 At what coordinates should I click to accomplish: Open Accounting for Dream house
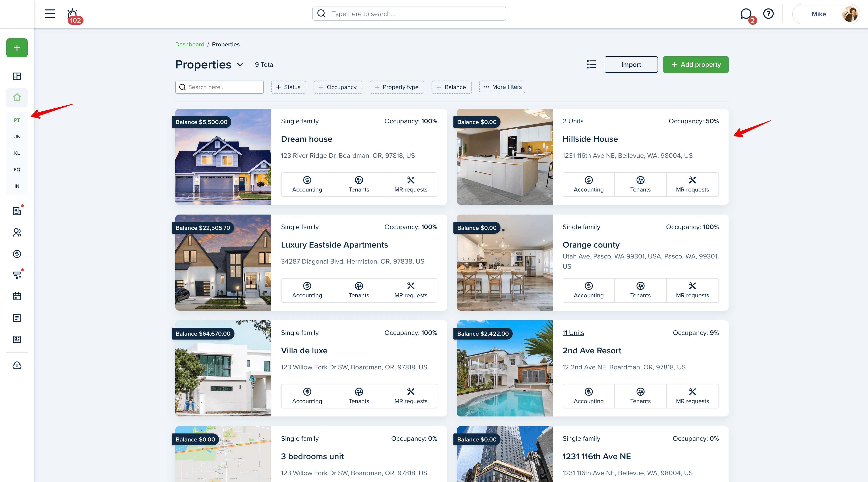[x=307, y=185]
